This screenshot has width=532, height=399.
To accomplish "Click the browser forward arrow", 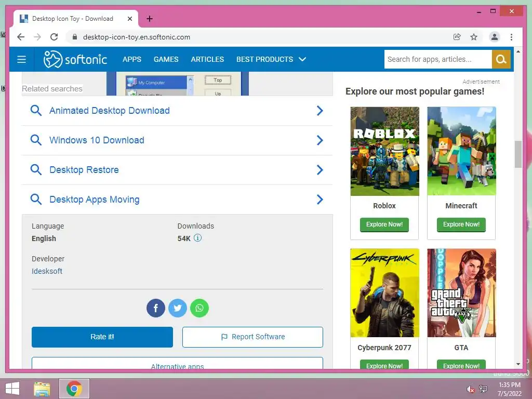I will pos(37,37).
